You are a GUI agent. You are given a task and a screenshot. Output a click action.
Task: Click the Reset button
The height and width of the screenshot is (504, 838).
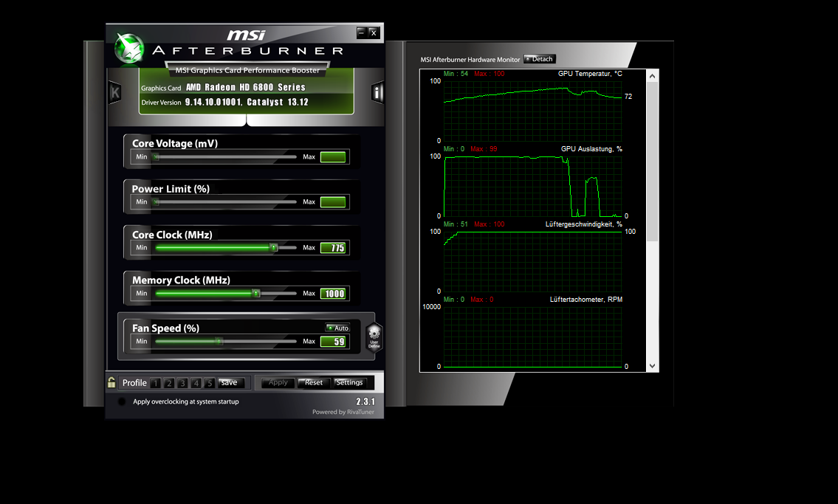[x=314, y=382]
